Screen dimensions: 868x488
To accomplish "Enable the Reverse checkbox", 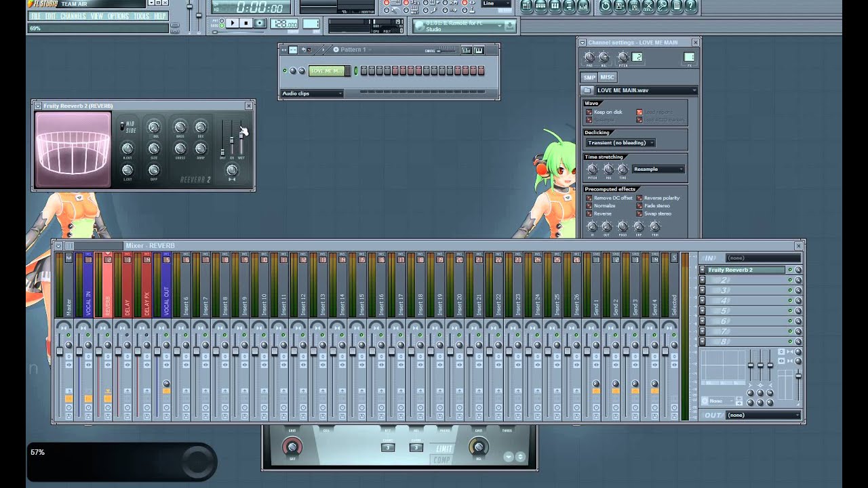I will [x=589, y=213].
